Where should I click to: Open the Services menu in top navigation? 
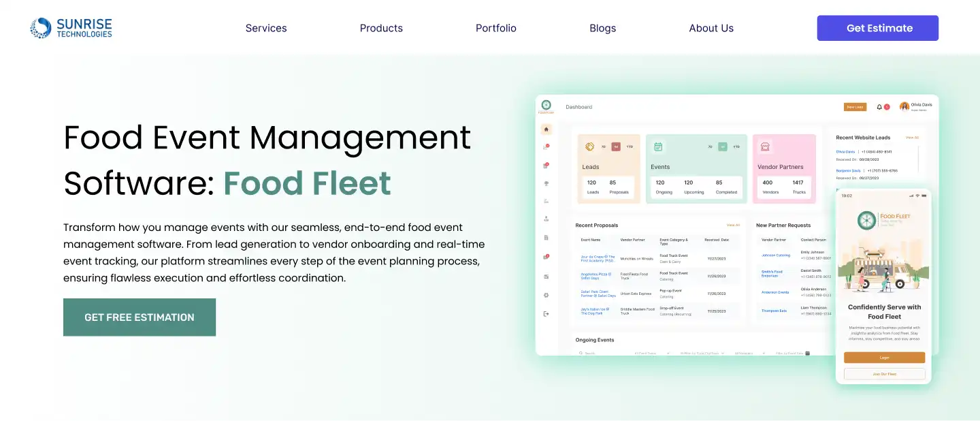266,28
